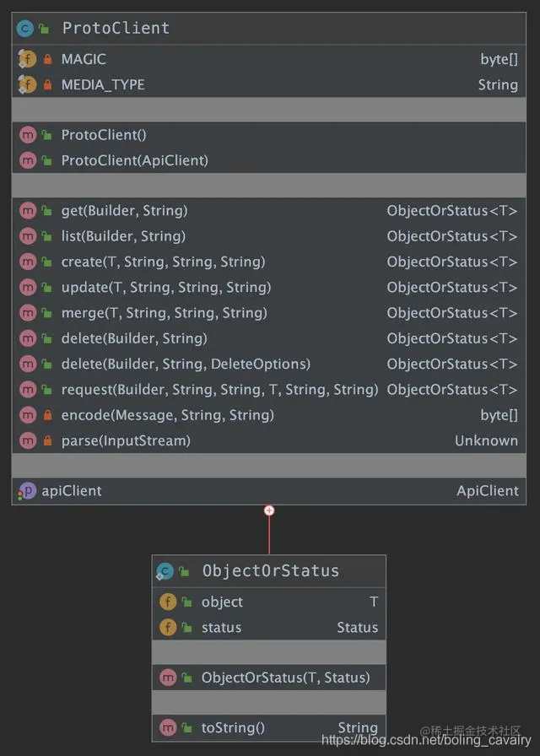The height and width of the screenshot is (756, 540).
Task: Select the ProtoClient class title
Action: [x=116, y=29]
